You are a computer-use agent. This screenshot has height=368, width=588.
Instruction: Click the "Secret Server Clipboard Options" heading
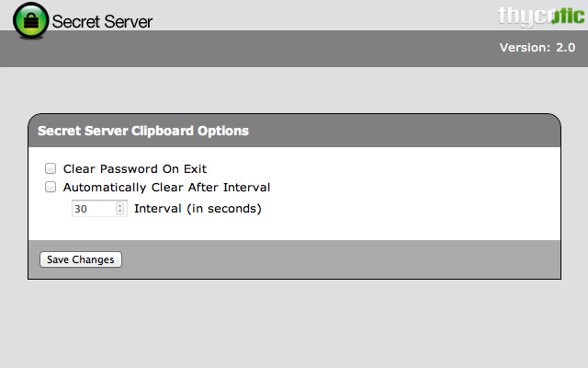(142, 131)
